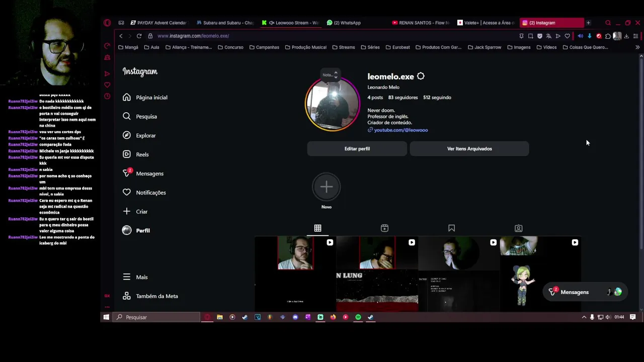The width and height of the screenshot is (644, 362).
Task: Show hidden system tray icons
Action: pos(584,317)
